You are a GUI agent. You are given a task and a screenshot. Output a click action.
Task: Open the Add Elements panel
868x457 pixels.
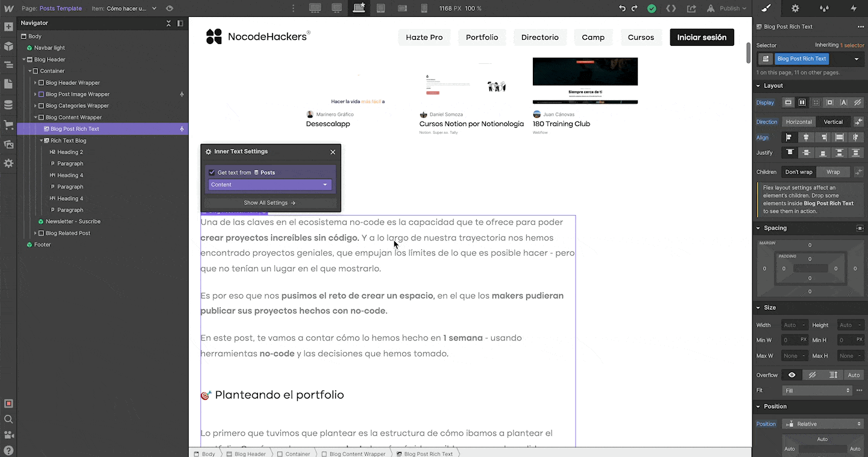pyautogui.click(x=8, y=27)
